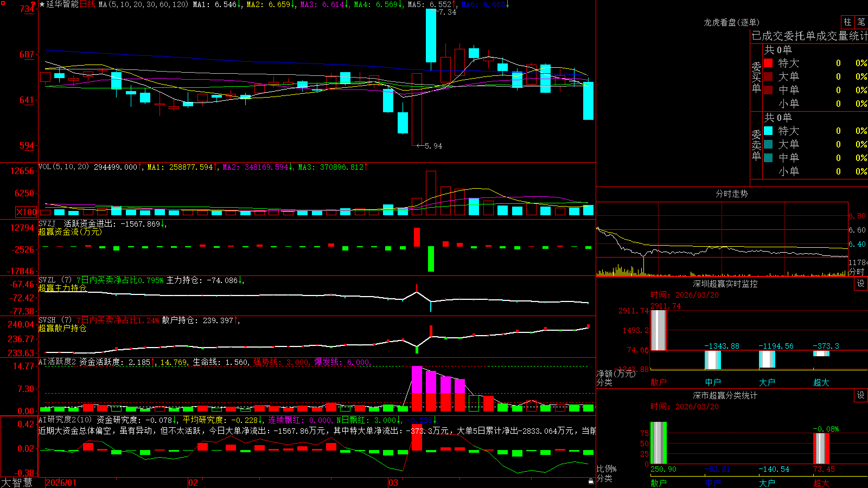Click the tallest cyan candlestick near 7.34
Screen dimensions: 868x488
coord(431,36)
